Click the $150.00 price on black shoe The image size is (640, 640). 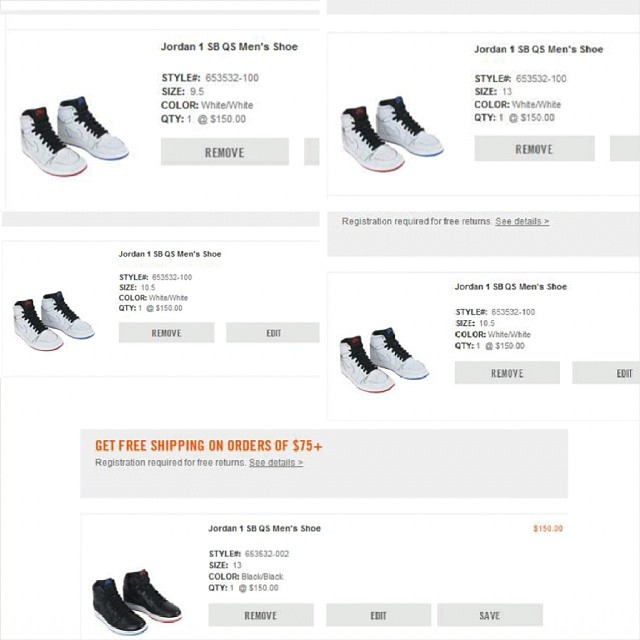coord(548,529)
